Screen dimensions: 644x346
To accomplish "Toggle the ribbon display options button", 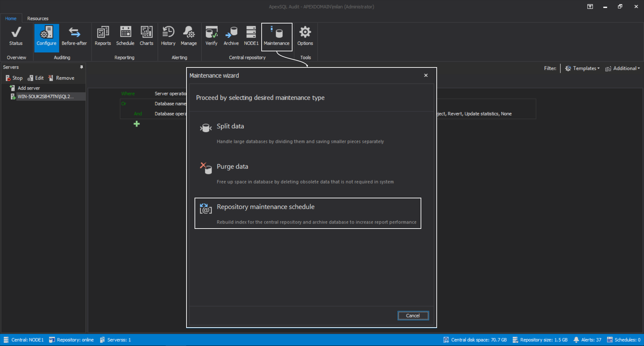I will point(590,6).
